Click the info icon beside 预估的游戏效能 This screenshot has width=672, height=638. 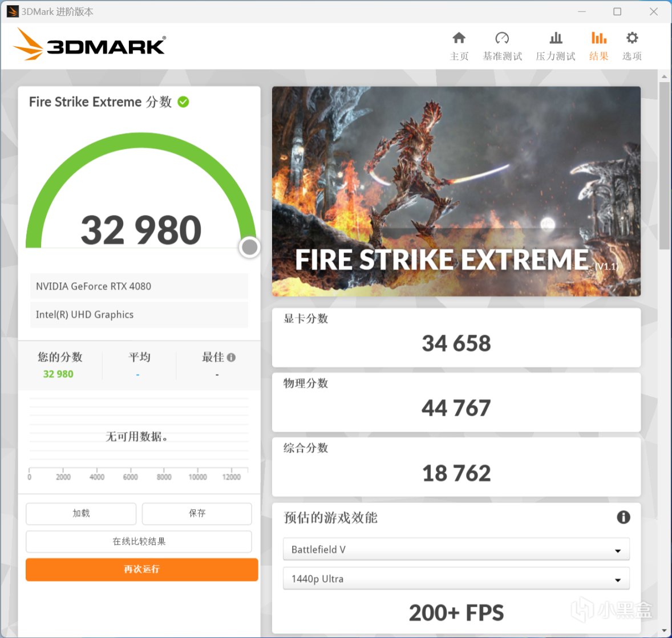coord(623,517)
